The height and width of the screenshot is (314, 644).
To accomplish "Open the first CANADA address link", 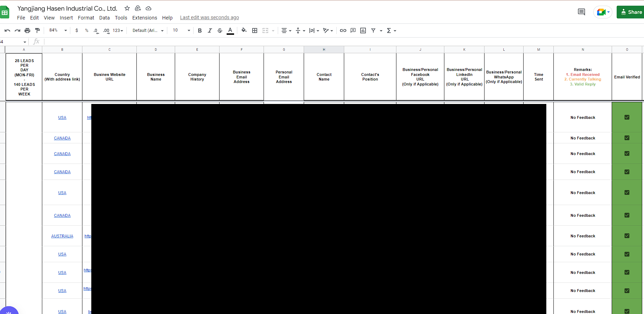I will (62, 138).
